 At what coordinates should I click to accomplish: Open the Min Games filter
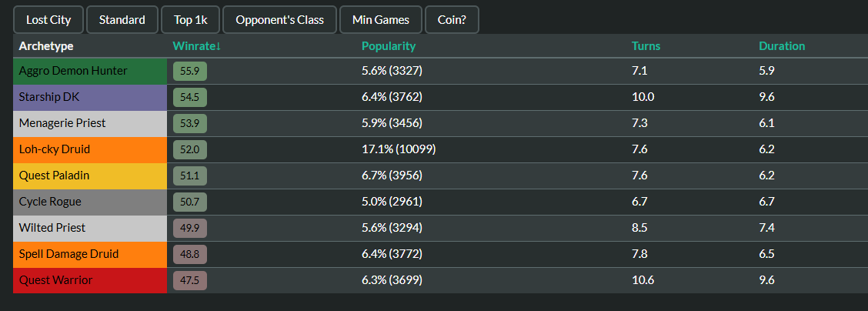[381, 20]
